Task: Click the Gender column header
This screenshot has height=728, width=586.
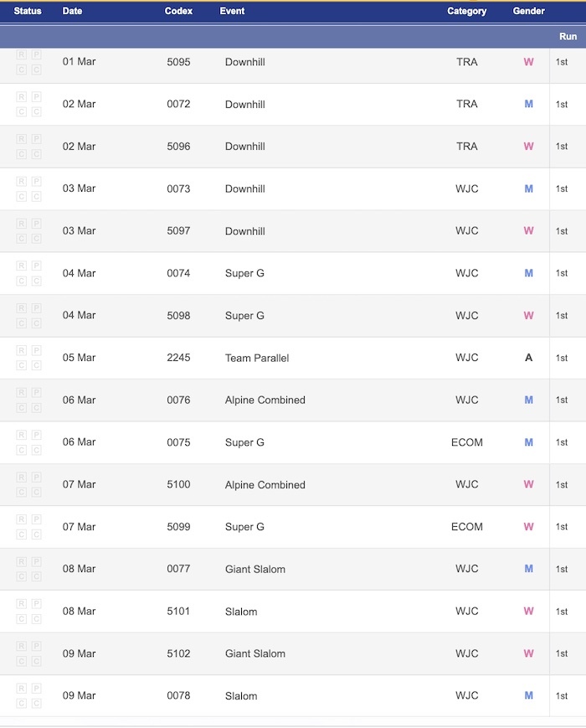Action: [528, 11]
